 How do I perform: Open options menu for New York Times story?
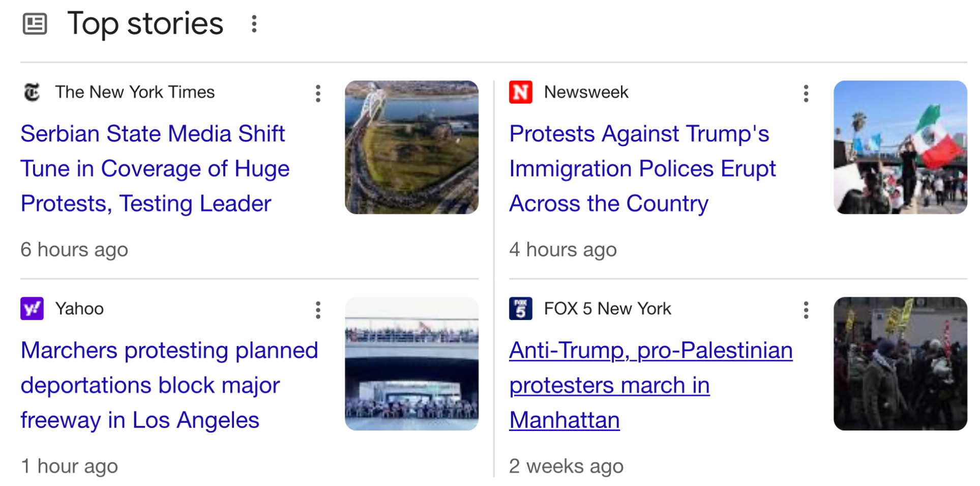[318, 94]
